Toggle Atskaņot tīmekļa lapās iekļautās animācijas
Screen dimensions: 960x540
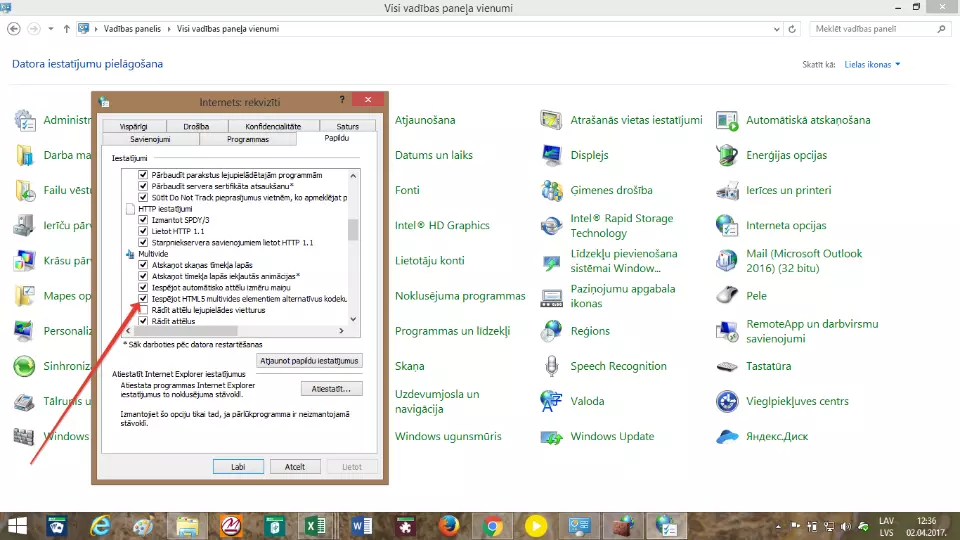143,276
